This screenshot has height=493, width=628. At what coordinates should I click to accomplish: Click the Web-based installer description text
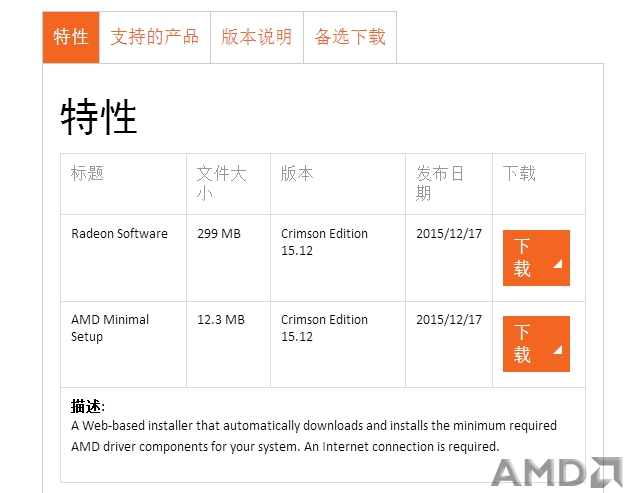pos(314,436)
